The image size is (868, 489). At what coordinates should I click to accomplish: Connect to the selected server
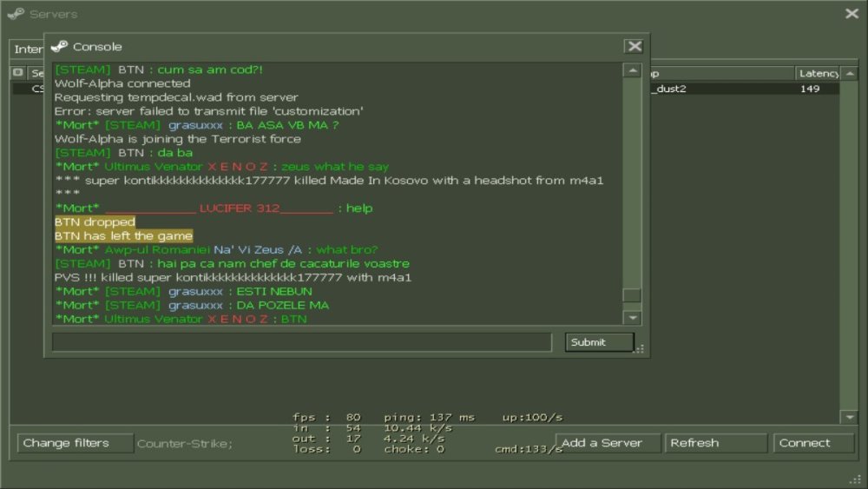[813, 443]
